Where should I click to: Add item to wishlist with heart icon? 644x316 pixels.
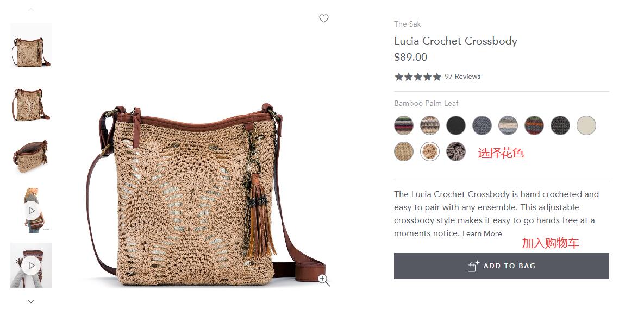[324, 18]
